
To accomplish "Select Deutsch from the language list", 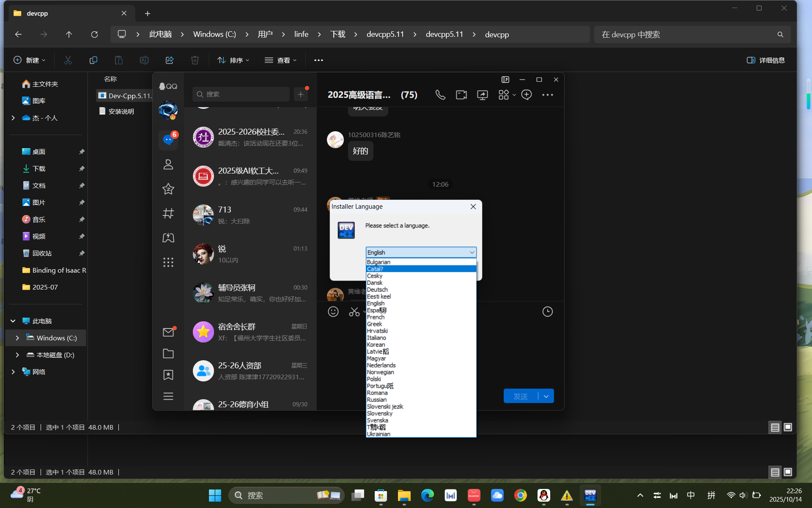I will [x=377, y=290].
